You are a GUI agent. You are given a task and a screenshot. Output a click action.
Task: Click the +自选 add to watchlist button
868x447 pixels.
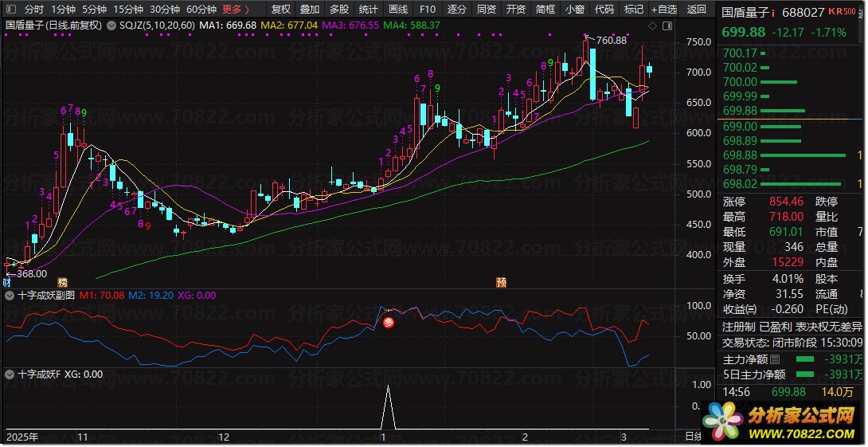pyautogui.click(x=663, y=10)
